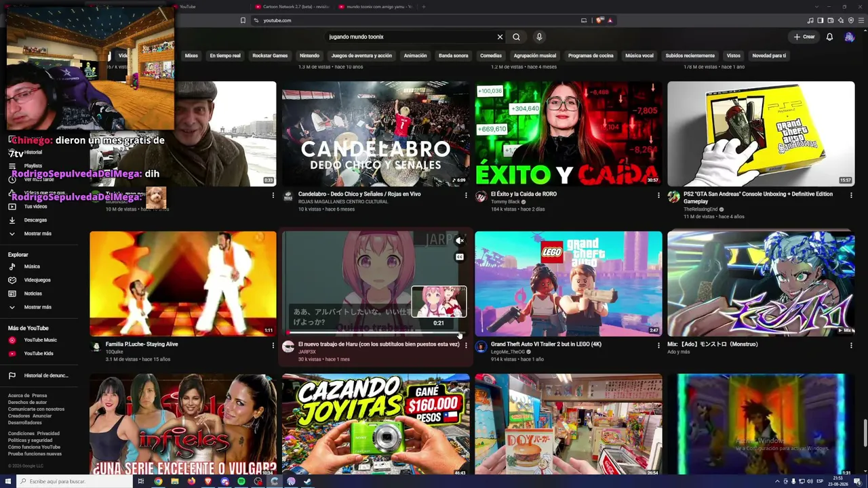The height and width of the screenshot is (488, 868).
Task: Open the PS2 GTA San Andreas unboxing thumbnail
Action: (x=761, y=134)
